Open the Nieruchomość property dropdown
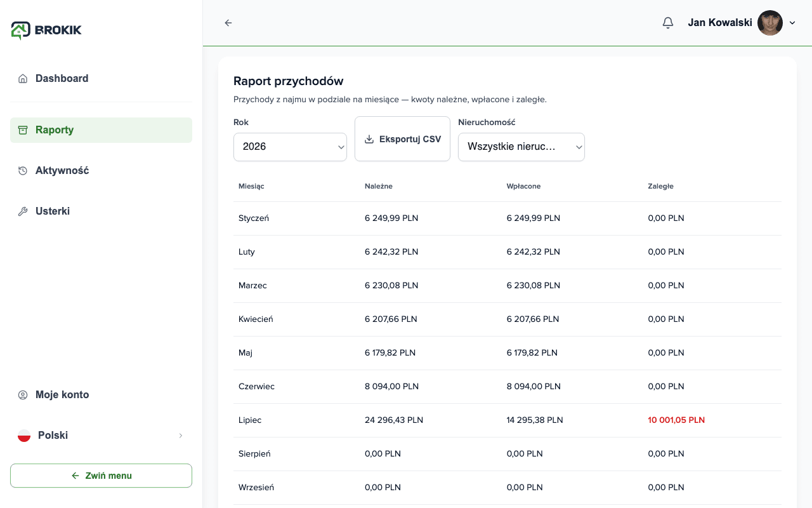The height and width of the screenshot is (508, 812). pyautogui.click(x=521, y=147)
